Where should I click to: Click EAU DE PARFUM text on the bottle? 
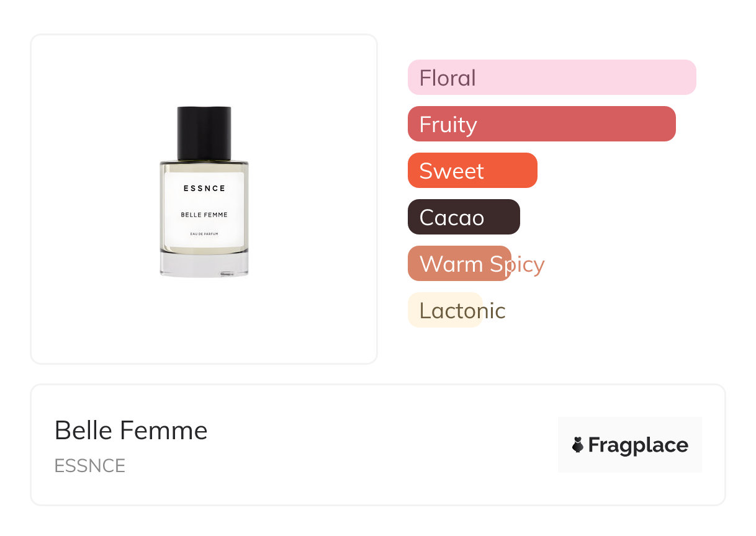(x=204, y=234)
